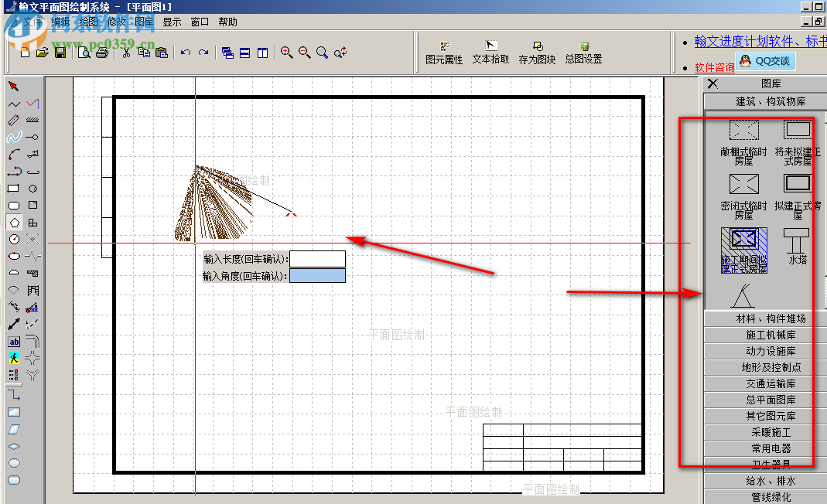This screenshot has width=827, height=504.
Task: Click the Undo arrow icon
Action: tap(185, 53)
